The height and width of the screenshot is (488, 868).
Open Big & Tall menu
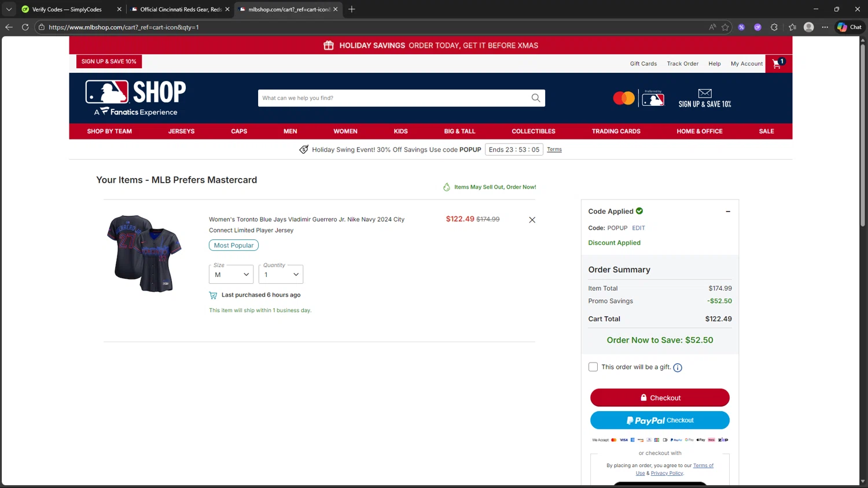click(x=459, y=131)
